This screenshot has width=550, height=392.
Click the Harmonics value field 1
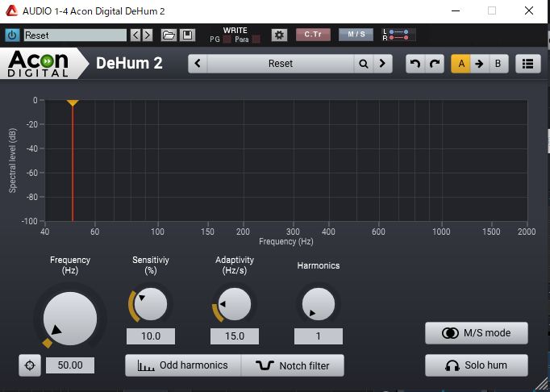pos(319,336)
